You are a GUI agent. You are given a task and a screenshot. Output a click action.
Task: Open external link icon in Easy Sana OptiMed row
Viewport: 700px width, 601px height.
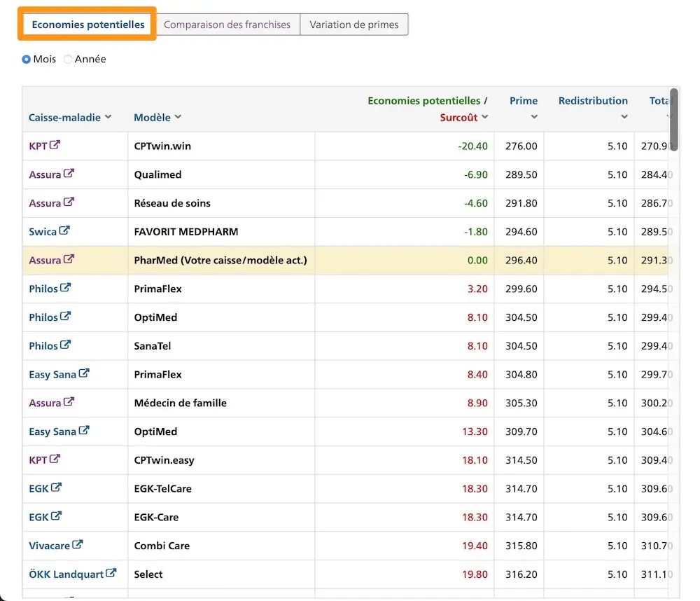tap(84, 430)
